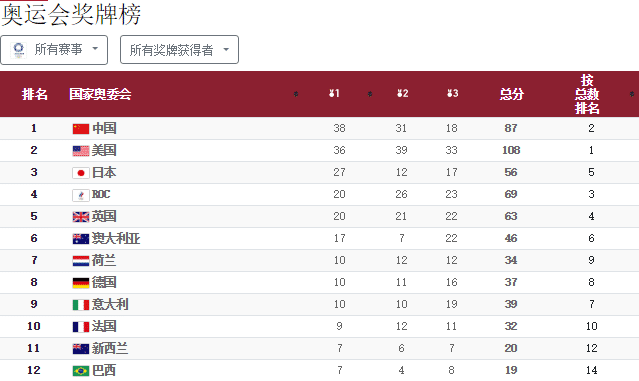Image resolution: width=639 pixels, height=381 pixels.
Task: Click the Japan flag icon
Action: [81, 173]
